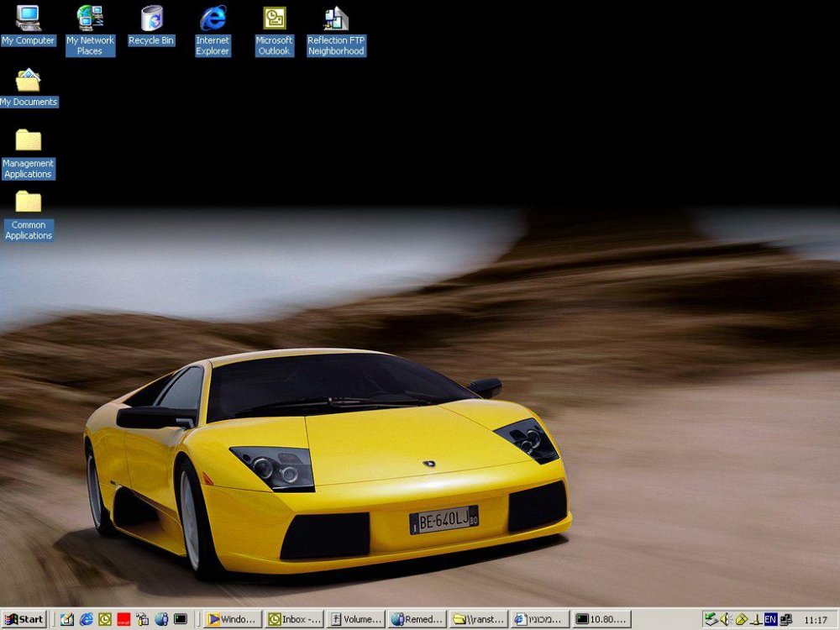Launch Internet Explorer from quick launch
The width and height of the screenshot is (840, 630).
[x=87, y=619]
